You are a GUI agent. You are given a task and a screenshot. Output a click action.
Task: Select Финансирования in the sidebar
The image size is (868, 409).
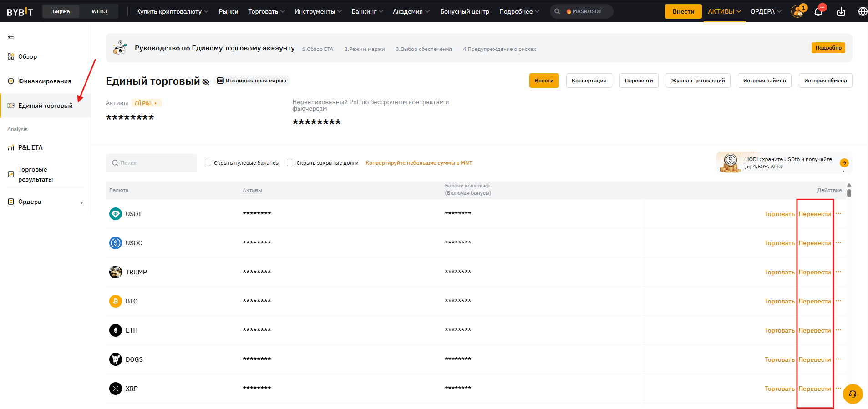[x=45, y=81]
